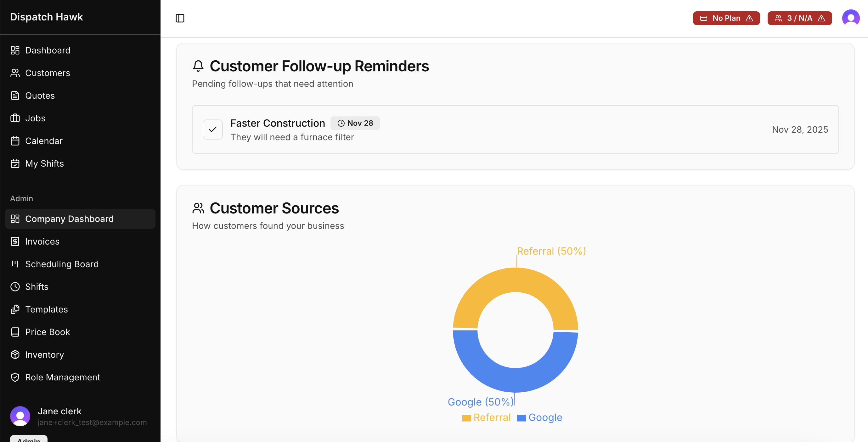Click the Dashboard grid icon
Image resolution: width=868 pixels, height=442 pixels.
click(15, 50)
